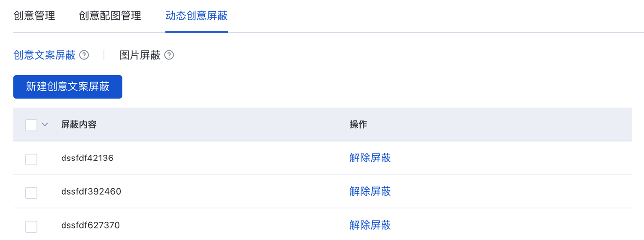Check the dssfdf42136 row checkbox
Image resolution: width=644 pixels, height=240 pixels.
(31, 159)
